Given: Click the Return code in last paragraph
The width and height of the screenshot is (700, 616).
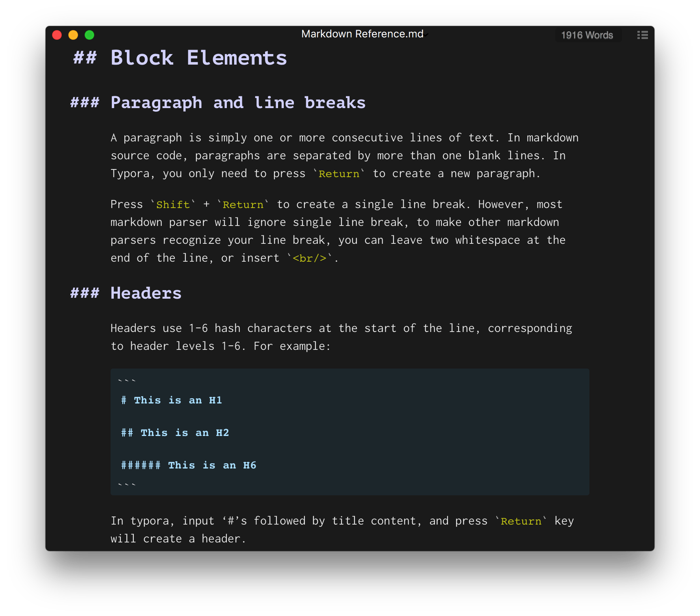Looking at the screenshot, I should (521, 521).
